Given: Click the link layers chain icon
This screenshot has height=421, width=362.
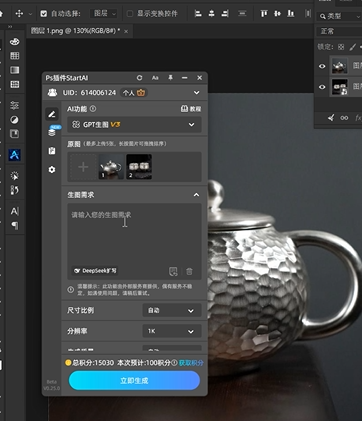Looking at the screenshot, I should [x=344, y=118].
